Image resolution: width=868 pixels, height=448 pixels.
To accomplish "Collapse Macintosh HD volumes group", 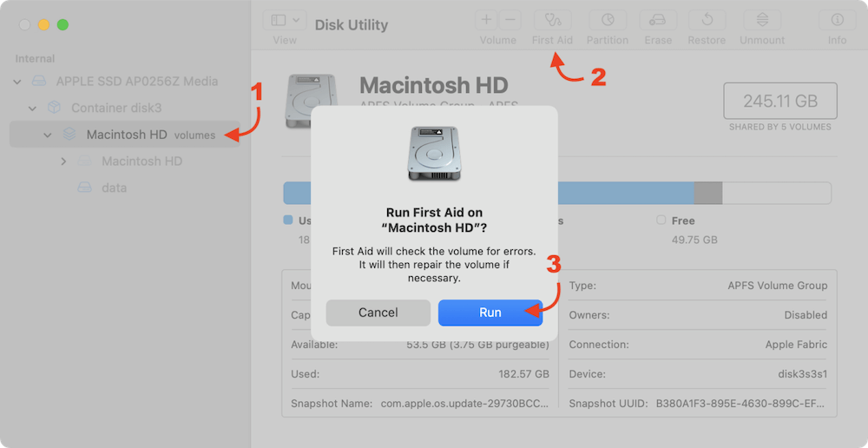I will click(48, 135).
